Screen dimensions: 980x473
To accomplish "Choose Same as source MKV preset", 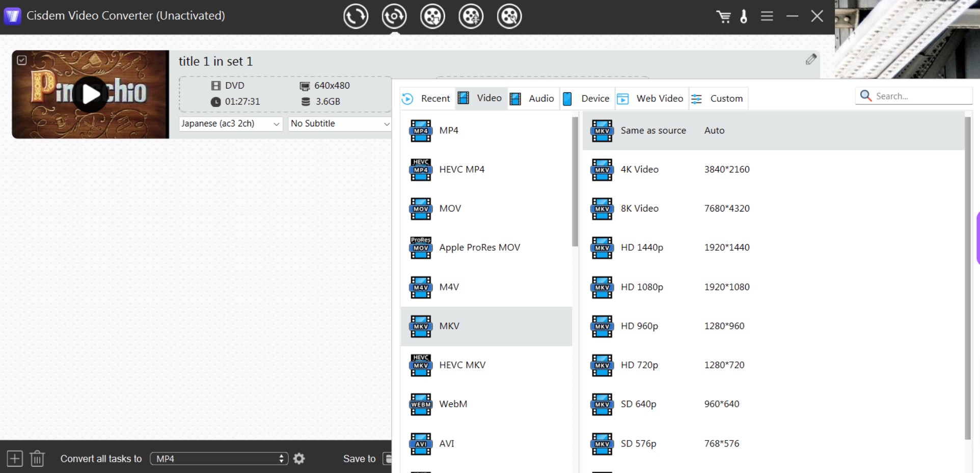I will [773, 130].
